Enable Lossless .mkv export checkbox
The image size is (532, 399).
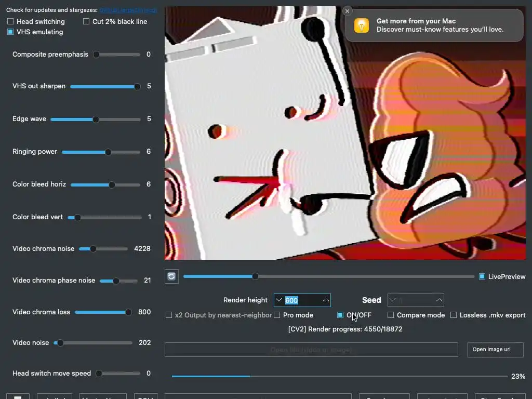tap(454, 315)
